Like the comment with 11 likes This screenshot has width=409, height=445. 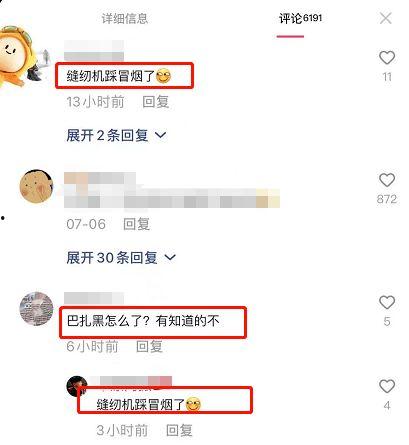click(387, 58)
